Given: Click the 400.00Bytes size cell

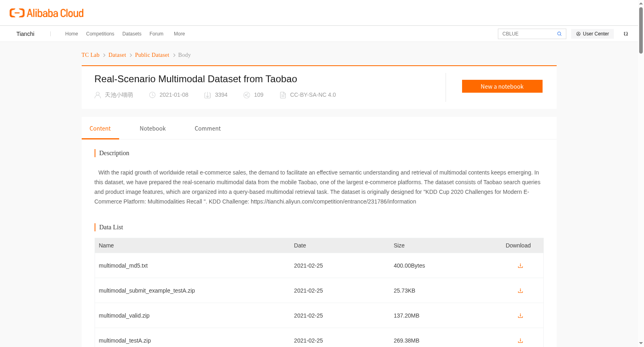Looking at the screenshot, I should tap(409, 266).
